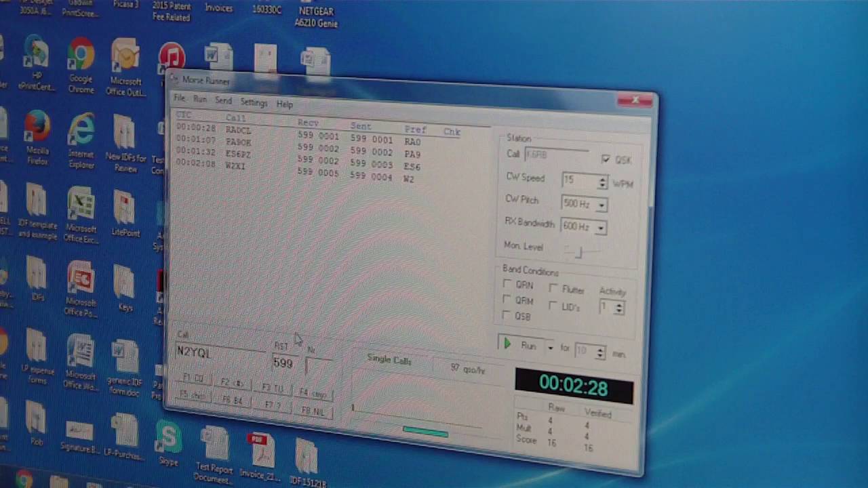Select the LitePoint desktop folder

click(x=124, y=213)
